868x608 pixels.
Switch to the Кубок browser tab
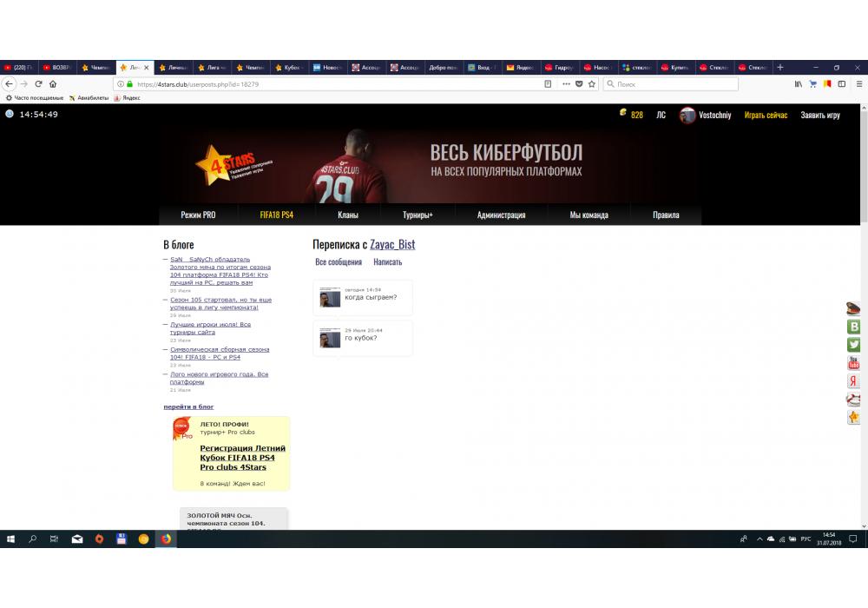coord(288,67)
